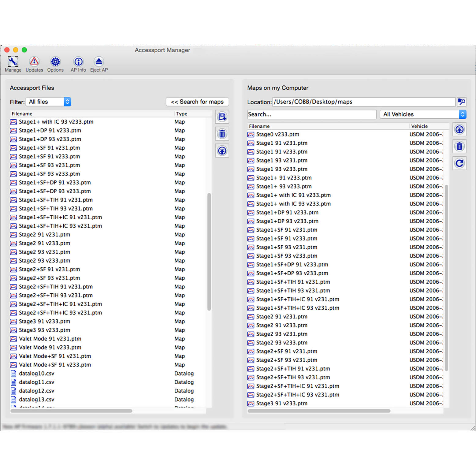
Task: Click horizontal scrollbar of Accessport Files list
Action: [x=71, y=411]
